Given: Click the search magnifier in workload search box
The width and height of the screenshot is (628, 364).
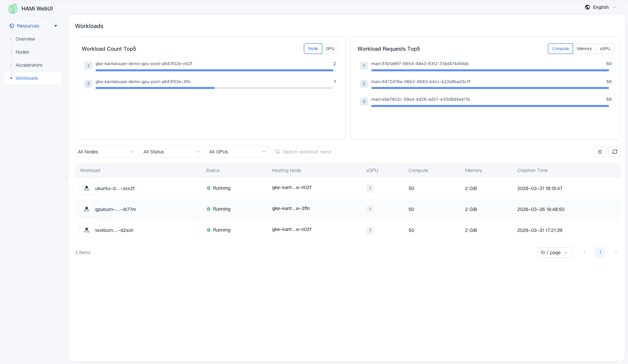Looking at the screenshot, I should click(x=278, y=151).
